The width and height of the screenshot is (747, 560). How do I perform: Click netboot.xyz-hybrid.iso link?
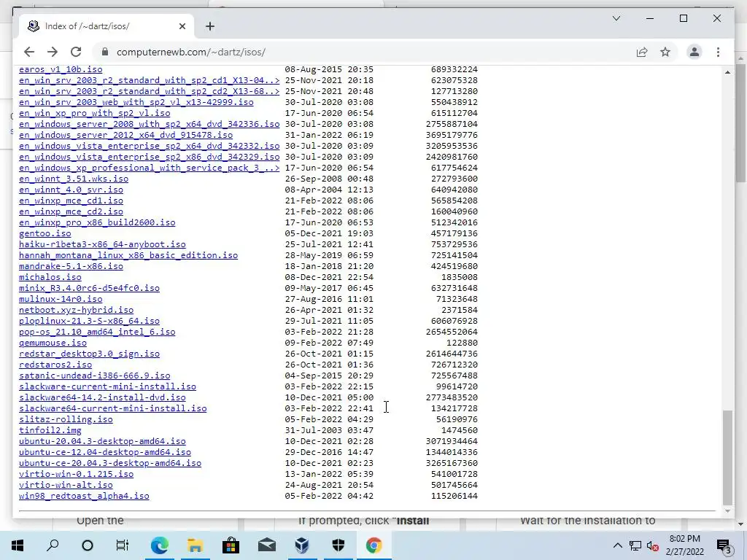click(x=76, y=310)
